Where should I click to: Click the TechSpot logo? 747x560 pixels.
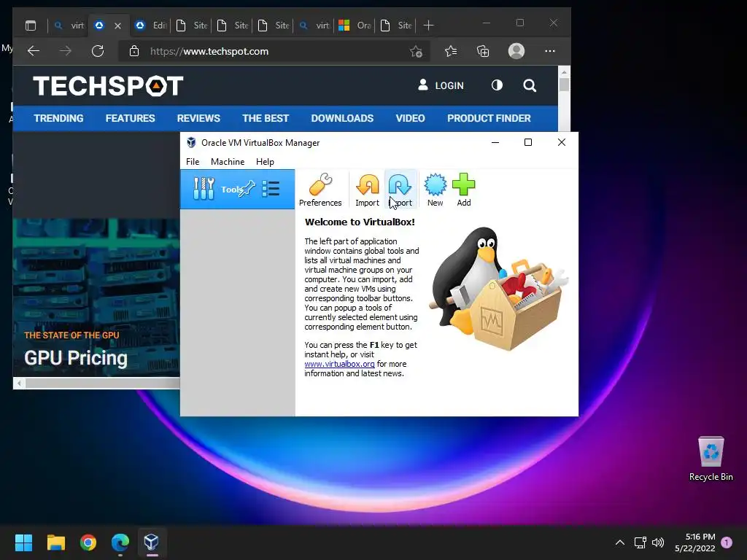click(x=108, y=86)
